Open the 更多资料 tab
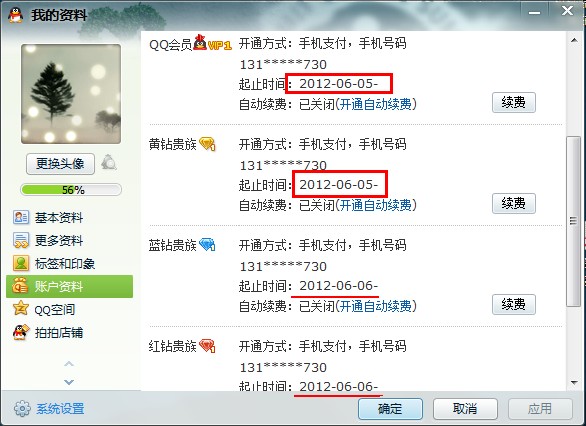The height and width of the screenshot is (426, 586). pos(48,240)
